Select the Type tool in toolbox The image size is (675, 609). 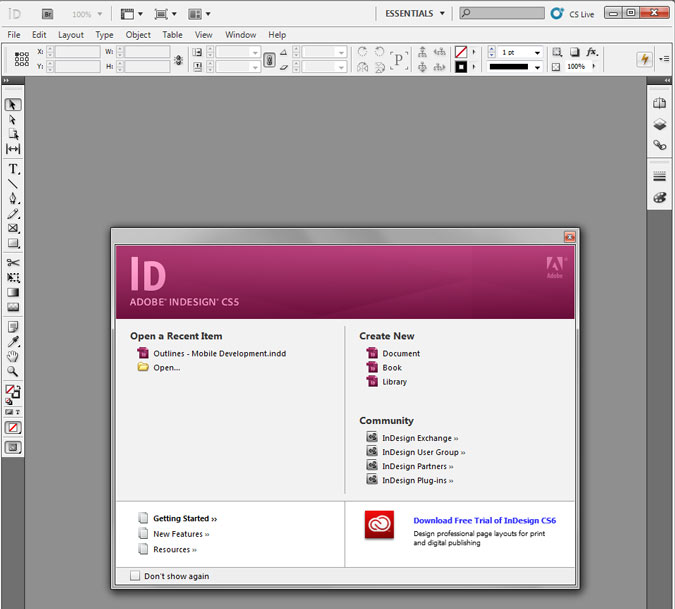click(13, 168)
